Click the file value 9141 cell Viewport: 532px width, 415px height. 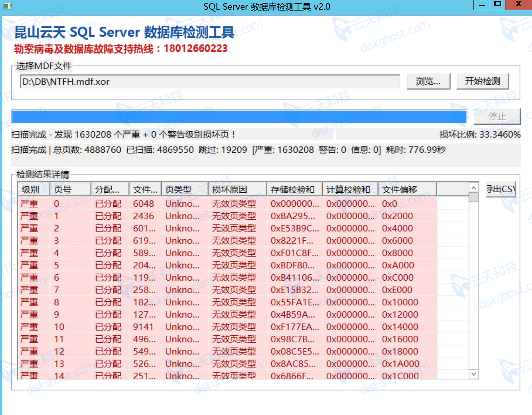click(x=143, y=327)
